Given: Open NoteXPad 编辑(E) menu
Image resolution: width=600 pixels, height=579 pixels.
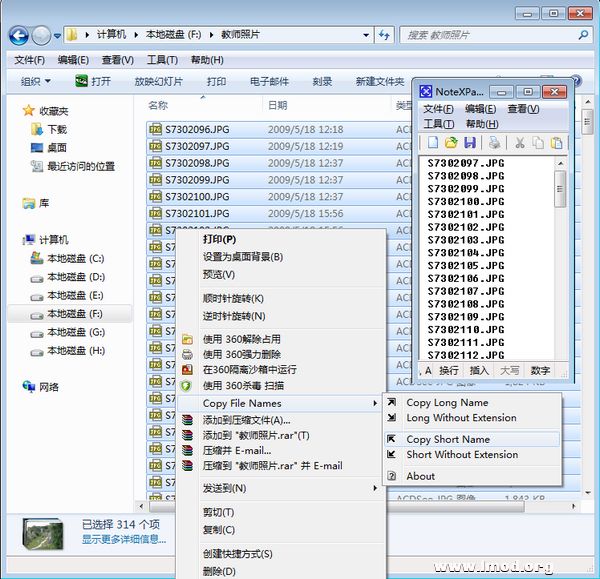Looking at the screenshot, I should [x=481, y=109].
